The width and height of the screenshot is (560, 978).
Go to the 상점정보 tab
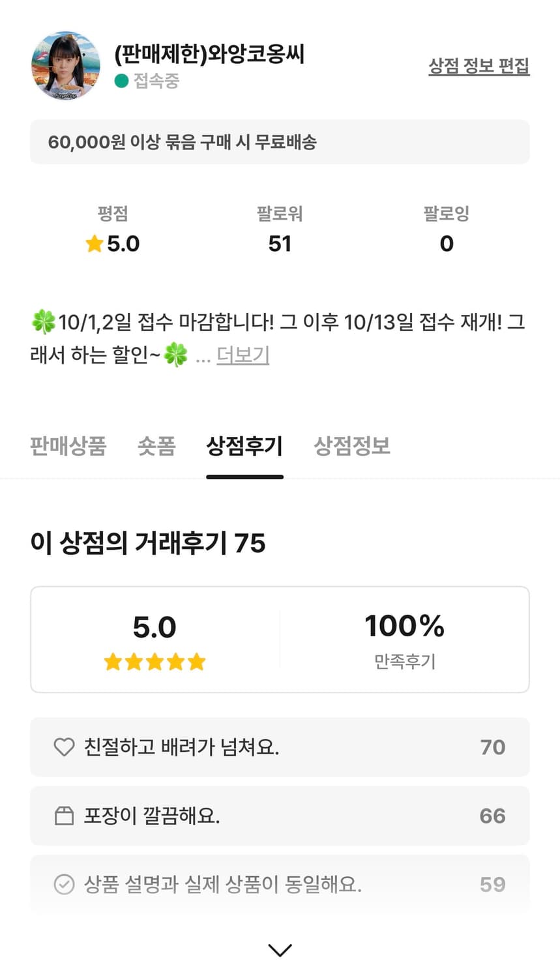pyautogui.click(x=352, y=446)
